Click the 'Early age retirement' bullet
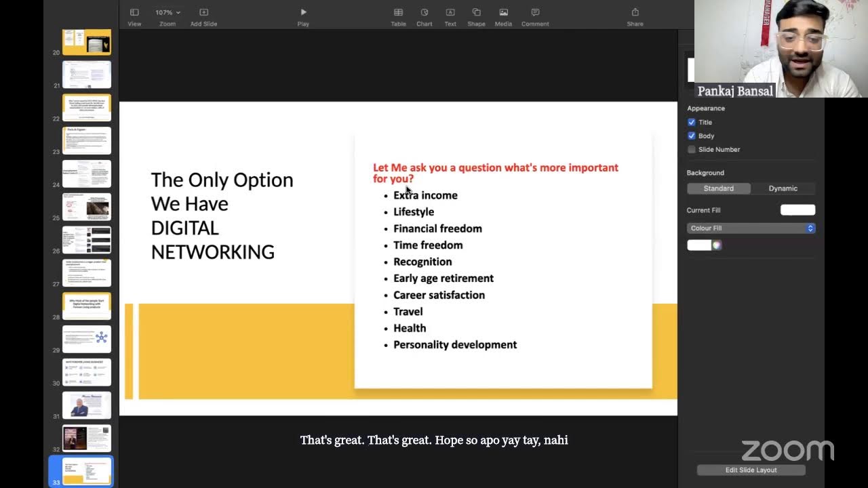Viewport: 868px width, 488px height. coord(443,279)
